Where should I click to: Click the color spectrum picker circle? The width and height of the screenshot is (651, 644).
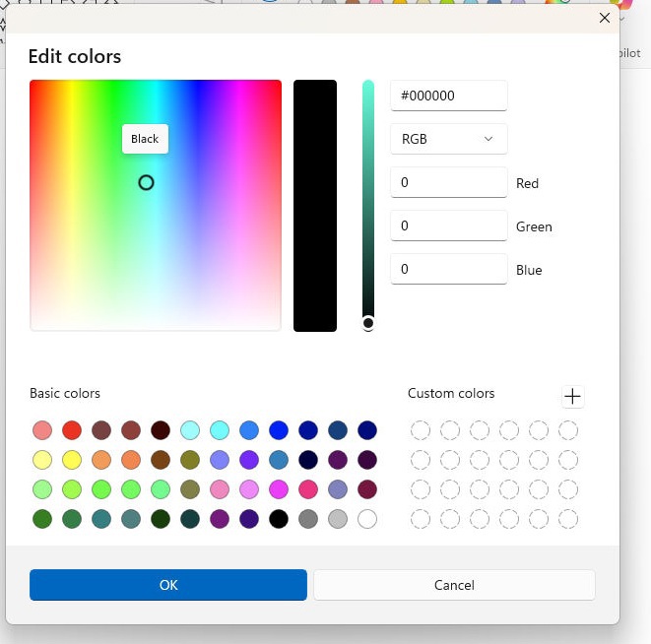pyautogui.click(x=146, y=183)
